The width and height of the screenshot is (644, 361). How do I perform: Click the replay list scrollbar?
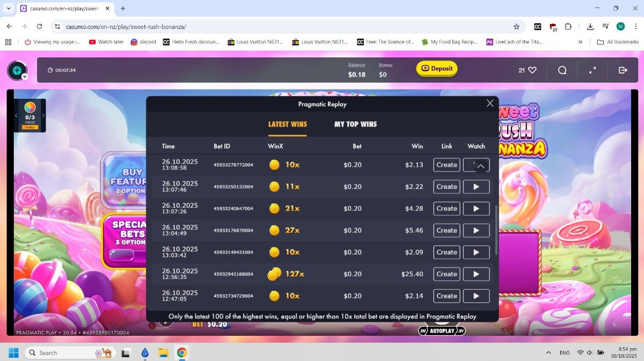[496, 231]
